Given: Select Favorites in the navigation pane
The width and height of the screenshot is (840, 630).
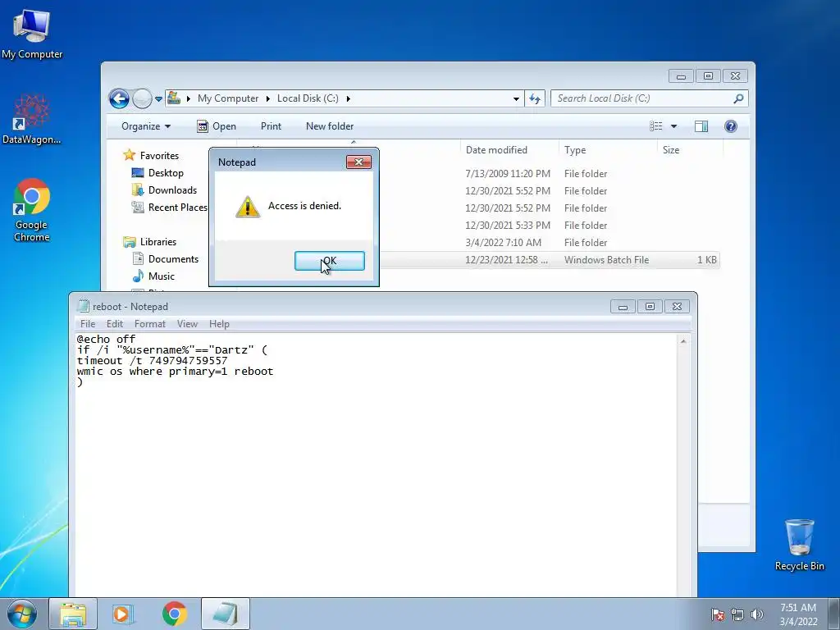Looking at the screenshot, I should (151, 155).
